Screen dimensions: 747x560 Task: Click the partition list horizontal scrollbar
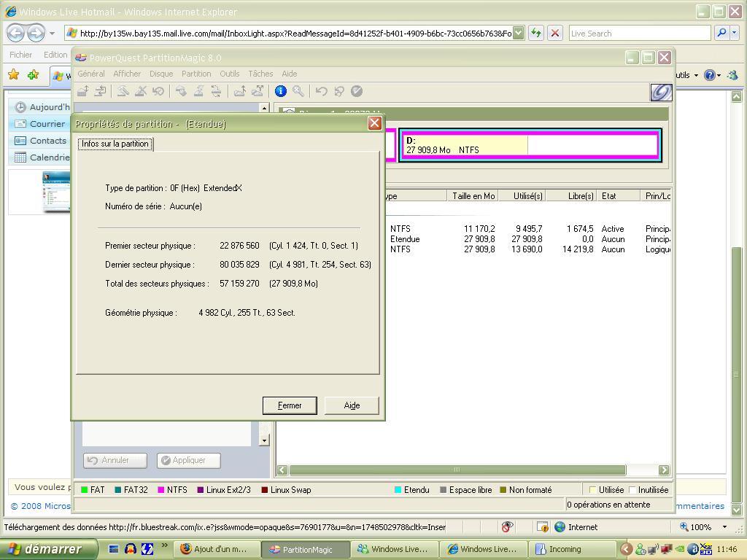pos(457,470)
